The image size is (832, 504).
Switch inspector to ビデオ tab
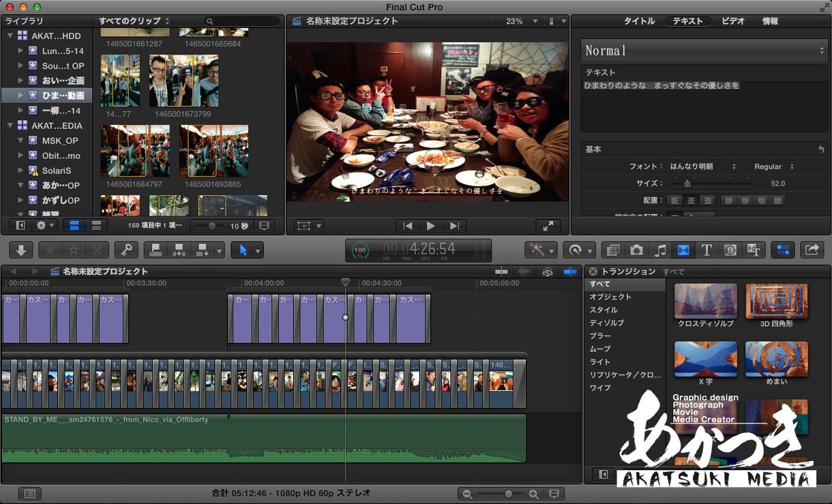[733, 21]
